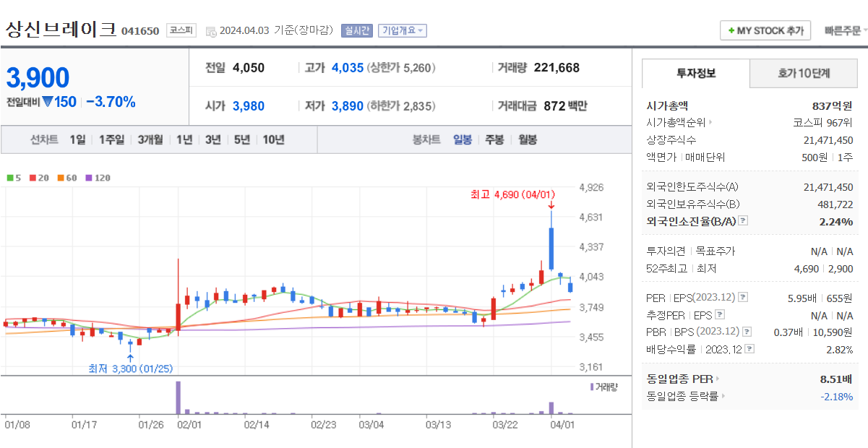868x448 pixels.
Task: Click the 목표주가 label
Action: pos(716,251)
